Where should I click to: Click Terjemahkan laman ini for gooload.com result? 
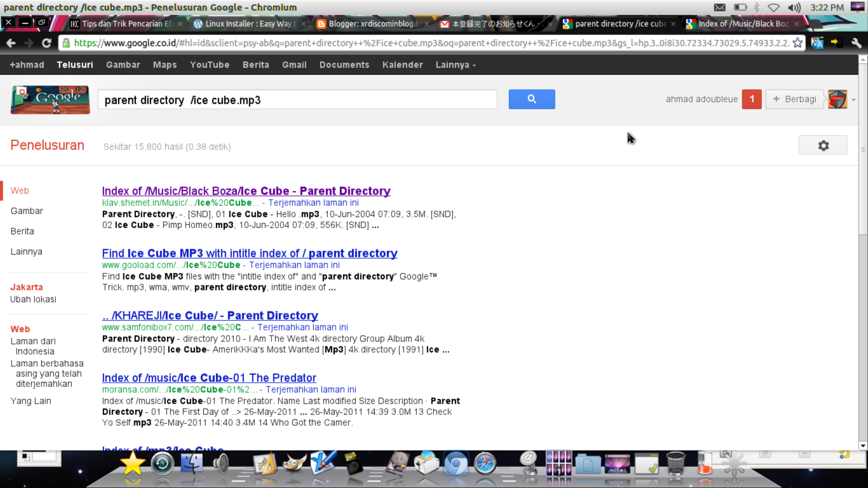294,265
